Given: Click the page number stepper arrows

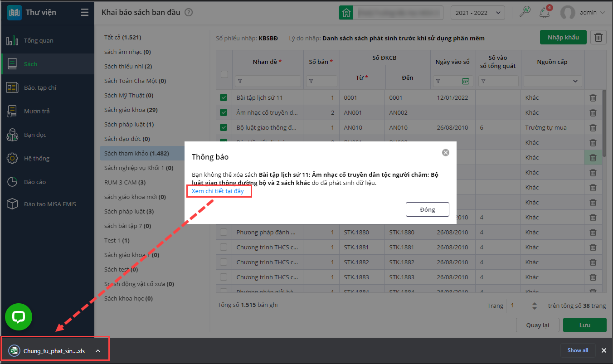Looking at the screenshot, I should [535, 306].
